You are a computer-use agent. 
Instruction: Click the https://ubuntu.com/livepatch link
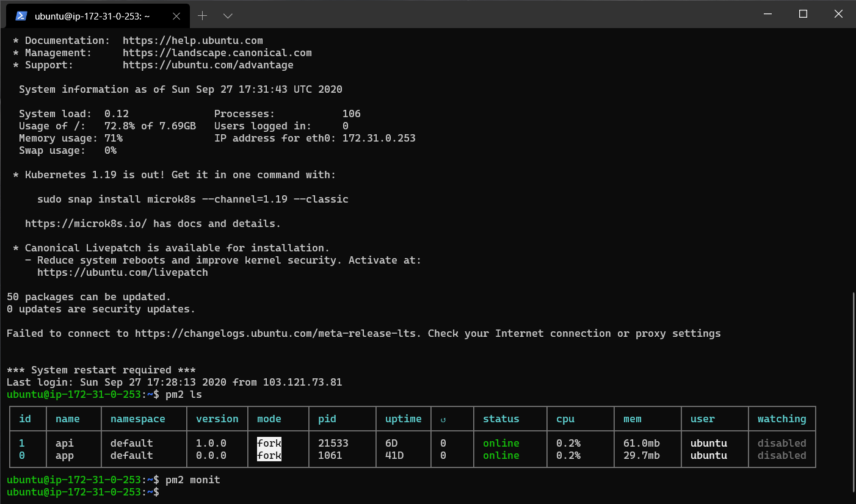coord(123,273)
